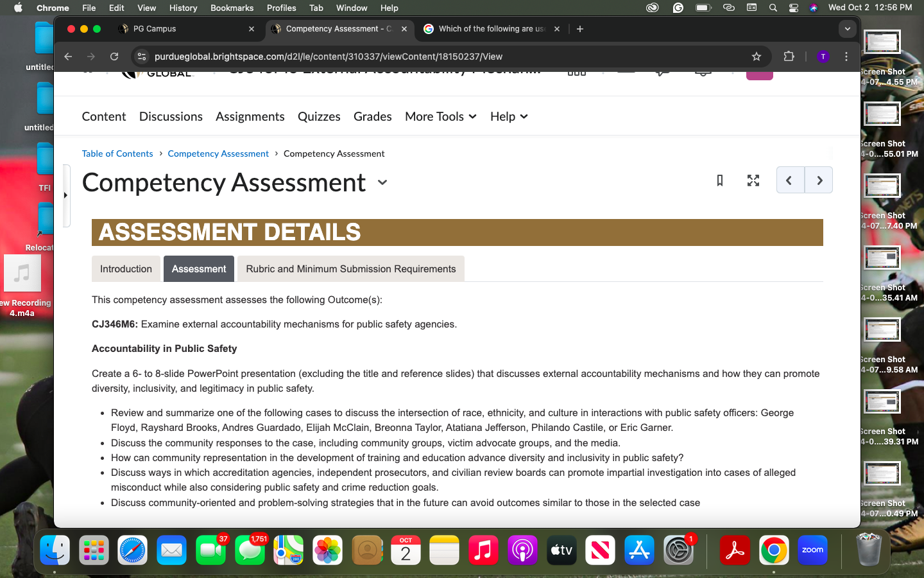Add bookmark to Competency Assessment topic
Screen dimensions: 924x578
(720, 180)
